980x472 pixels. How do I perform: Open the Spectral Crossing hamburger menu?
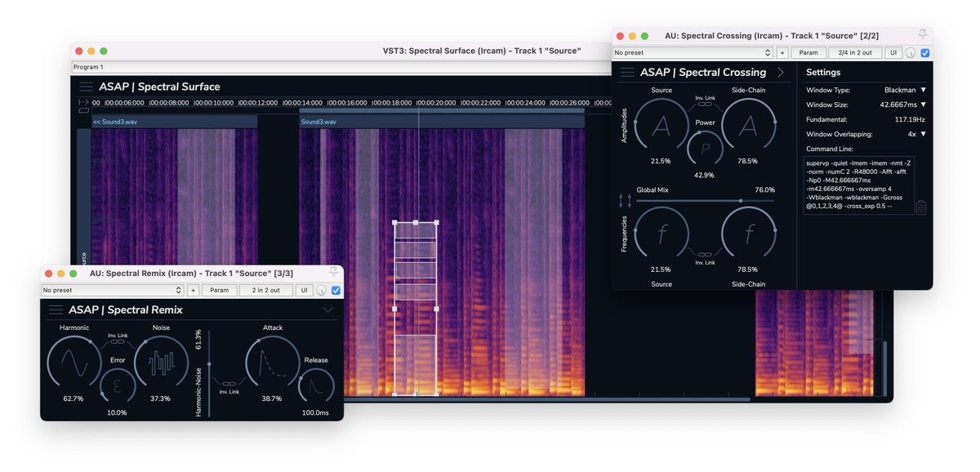626,72
